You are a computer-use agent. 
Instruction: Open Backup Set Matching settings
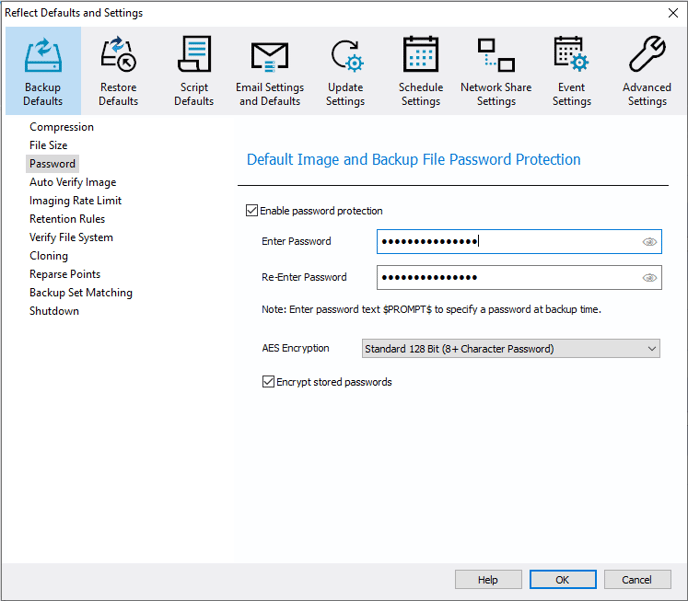coord(81,293)
